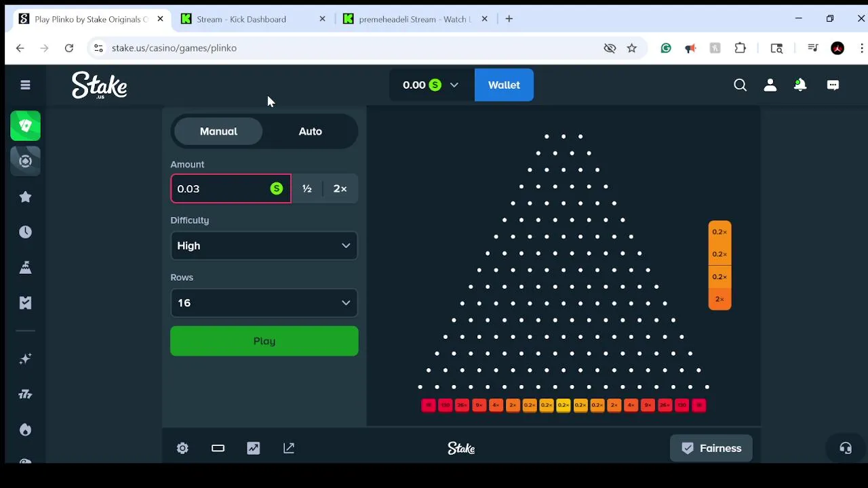868x488 pixels.
Task: Open the sparkle icon in sidebar
Action: [25, 359]
